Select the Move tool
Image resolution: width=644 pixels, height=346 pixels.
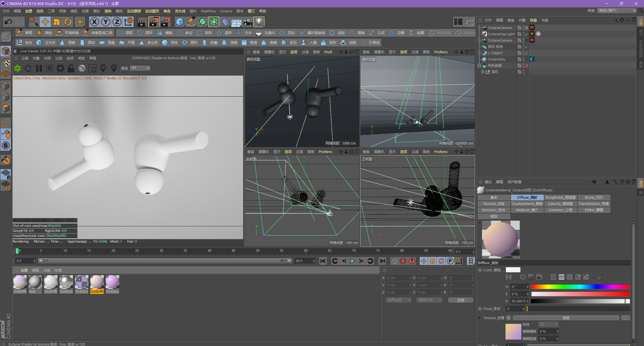(x=45, y=22)
